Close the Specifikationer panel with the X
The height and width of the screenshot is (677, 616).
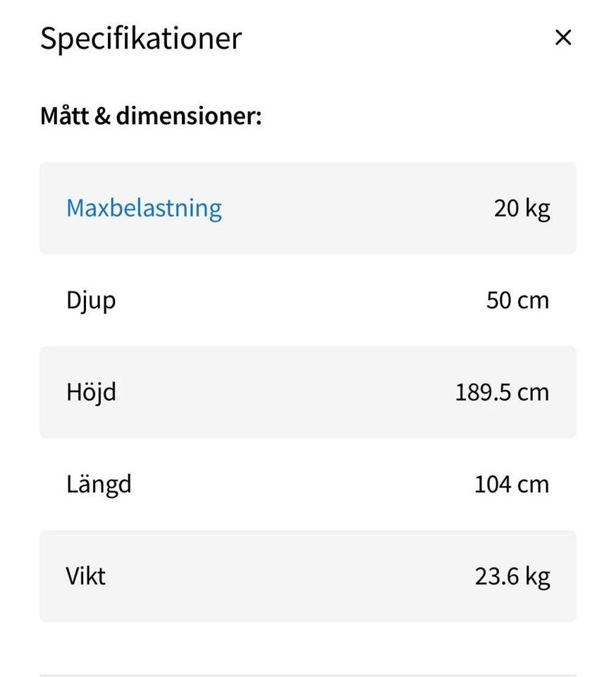[562, 38]
